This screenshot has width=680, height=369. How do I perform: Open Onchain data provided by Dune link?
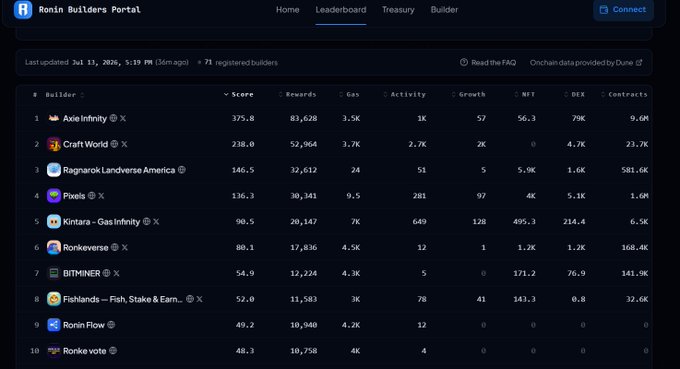coord(586,62)
